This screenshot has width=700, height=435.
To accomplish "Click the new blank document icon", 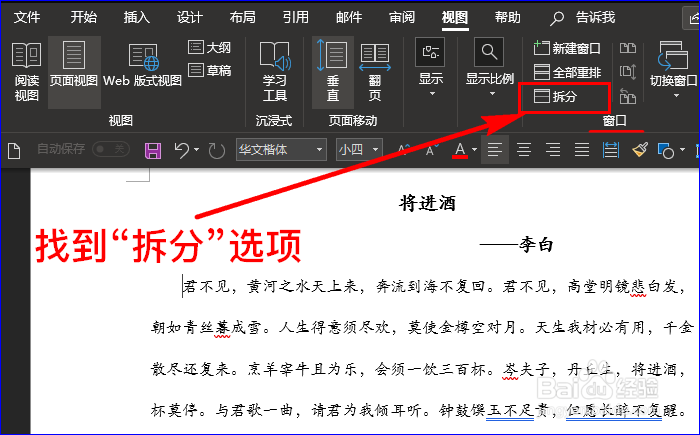I will 14,151.
